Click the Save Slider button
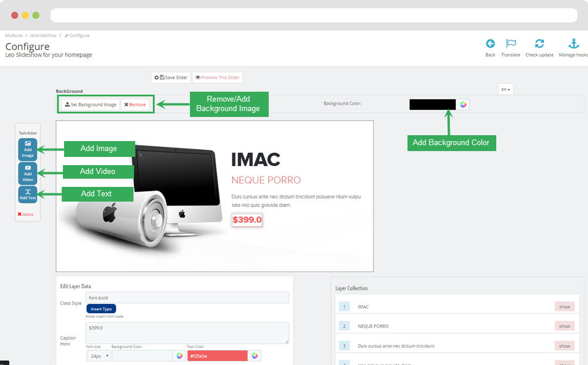The image size is (588, 365). pyautogui.click(x=171, y=78)
